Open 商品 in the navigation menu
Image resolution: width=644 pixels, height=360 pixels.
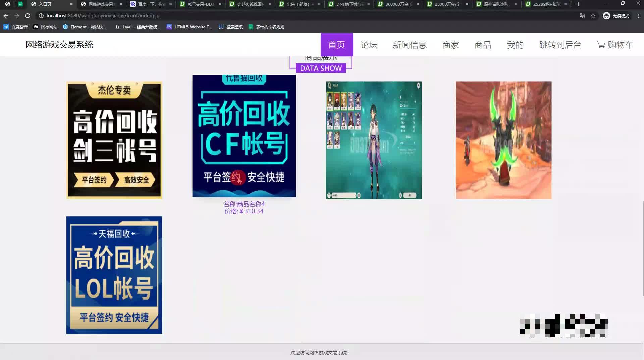coord(483,45)
